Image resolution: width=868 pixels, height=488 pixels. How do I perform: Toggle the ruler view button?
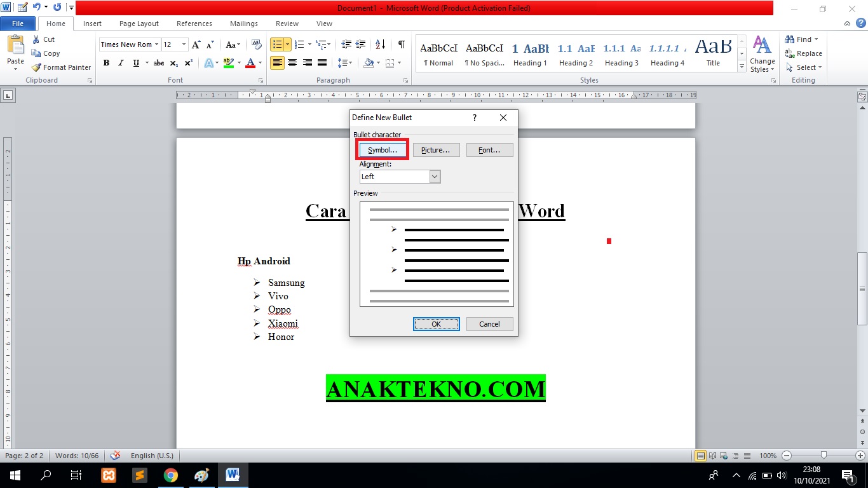point(862,97)
